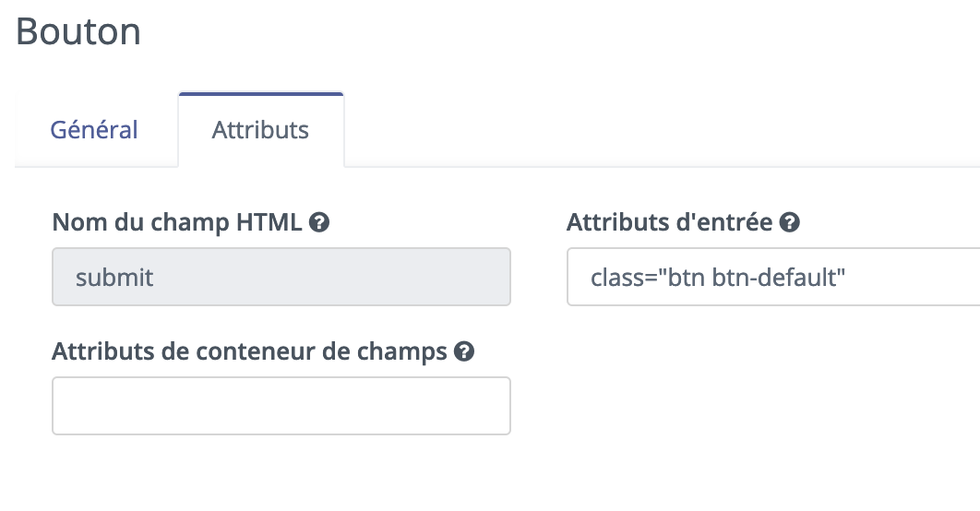Click the Attributs d'entrée label text
Viewport: 980px width, 511px height.
(669, 222)
